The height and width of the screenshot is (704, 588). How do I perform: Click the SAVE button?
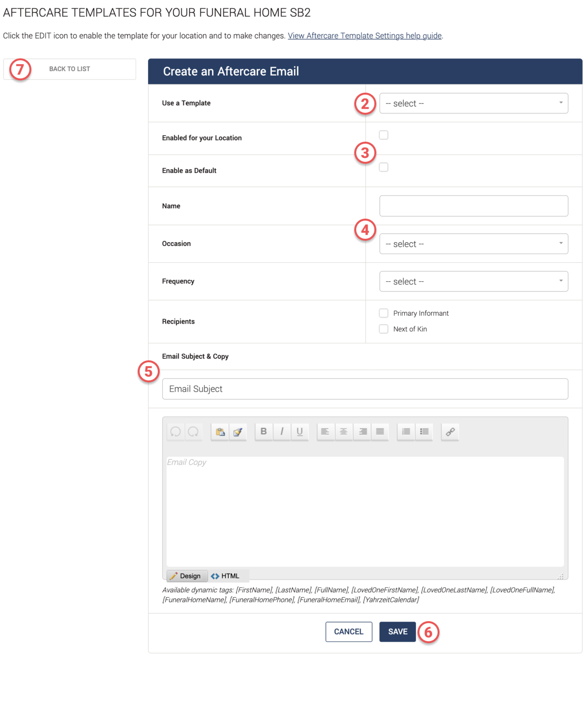pyautogui.click(x=398, y=631)
